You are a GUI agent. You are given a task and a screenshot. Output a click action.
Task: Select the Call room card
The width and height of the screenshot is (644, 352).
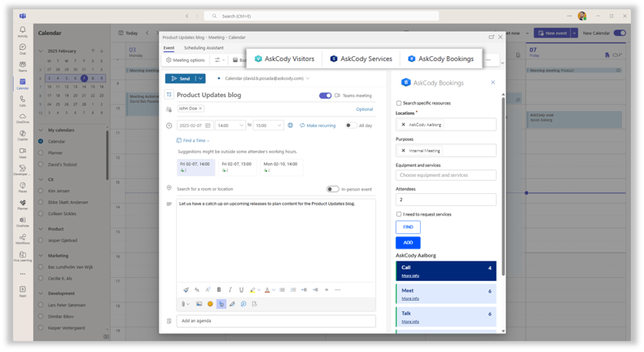pos(446,271)
